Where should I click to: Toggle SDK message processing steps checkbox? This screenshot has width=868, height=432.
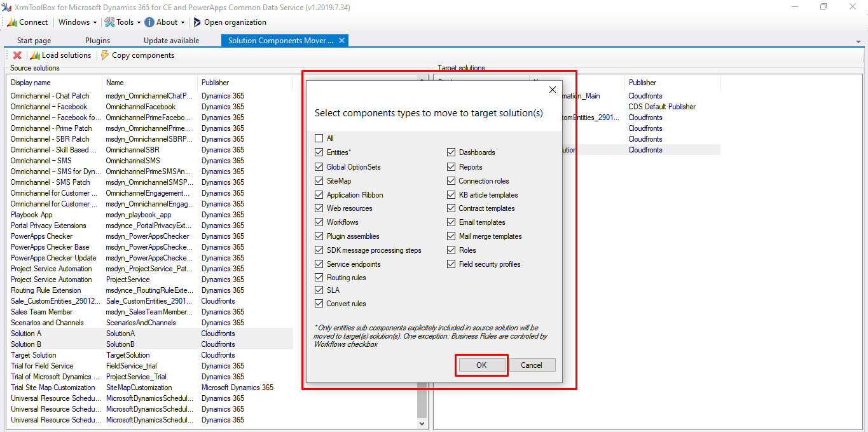tap(319, 250)
